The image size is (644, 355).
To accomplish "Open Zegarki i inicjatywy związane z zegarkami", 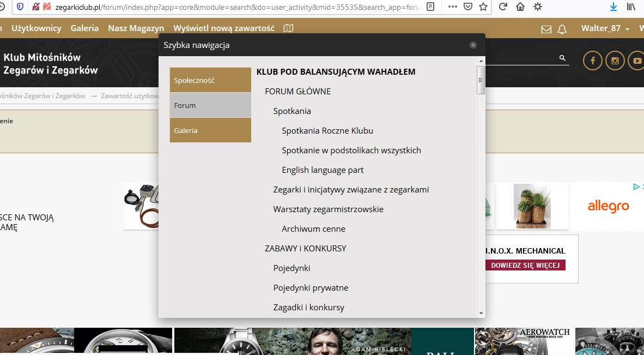I will (x=351, y=190).
